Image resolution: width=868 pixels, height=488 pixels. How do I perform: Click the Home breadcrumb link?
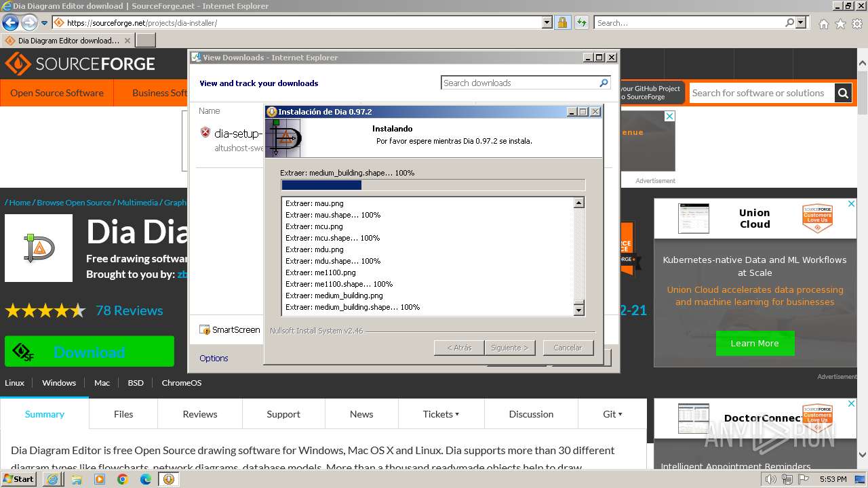click(x=20, y=203)
